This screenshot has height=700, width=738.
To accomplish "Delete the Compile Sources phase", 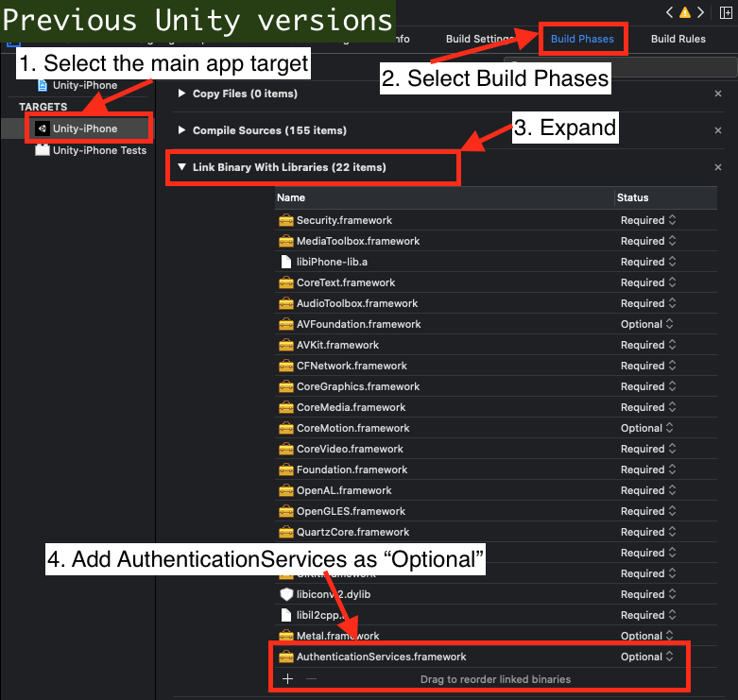I will click(718, 130).
